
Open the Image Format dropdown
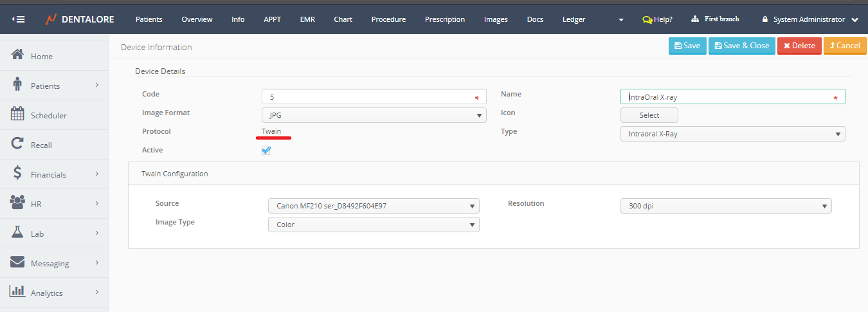tap(374, 115)
